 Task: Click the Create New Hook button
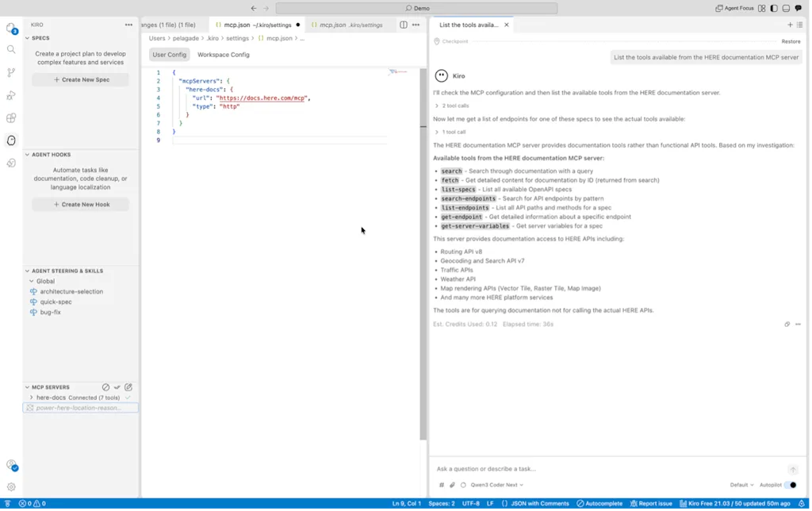[81, 206]
